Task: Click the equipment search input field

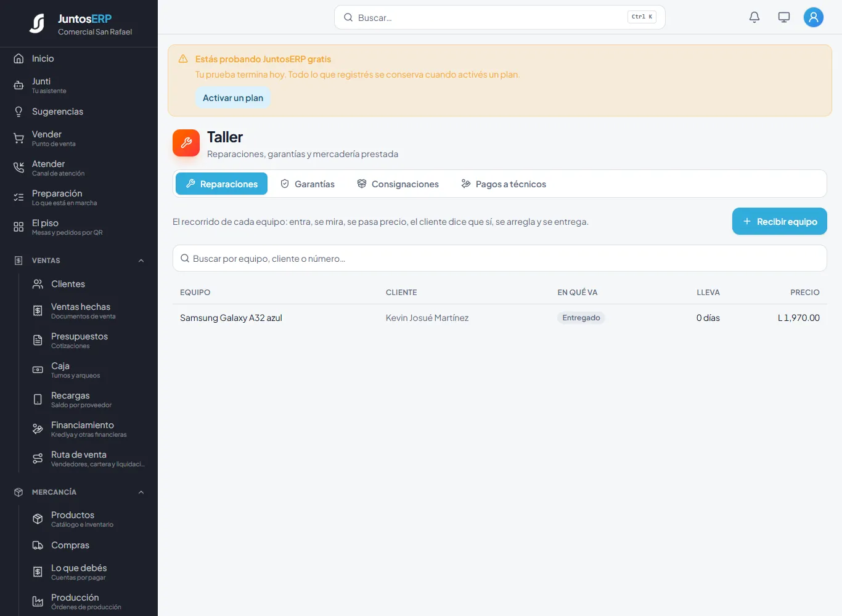Action: click(500, 258)
